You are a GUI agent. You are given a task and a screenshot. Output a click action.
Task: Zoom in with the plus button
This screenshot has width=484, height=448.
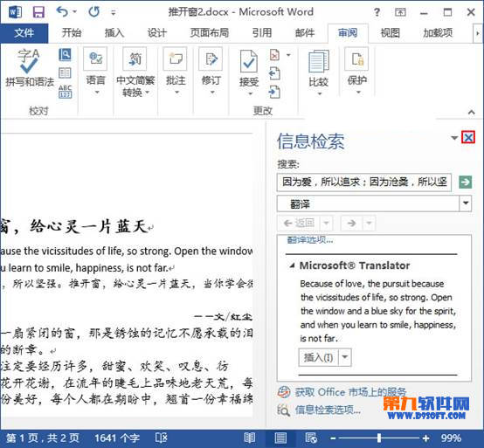click(426, 438)
